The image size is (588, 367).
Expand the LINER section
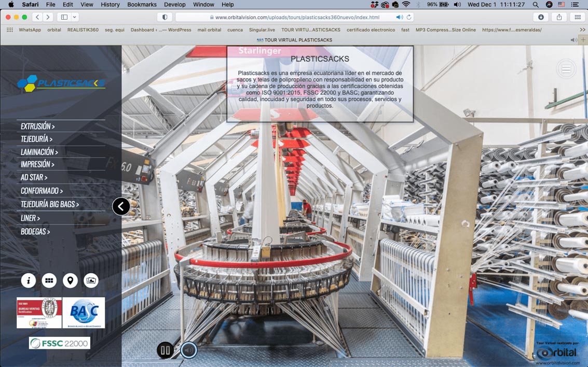[x=31, y=218]
